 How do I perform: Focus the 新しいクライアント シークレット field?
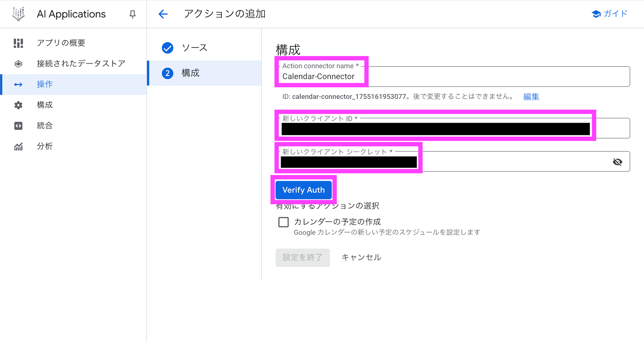pos(453,162)
